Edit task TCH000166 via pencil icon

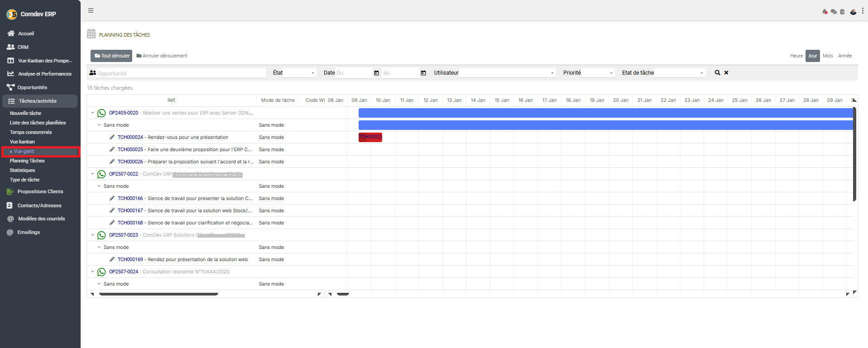pyautogui.click(x=112, y=198)
